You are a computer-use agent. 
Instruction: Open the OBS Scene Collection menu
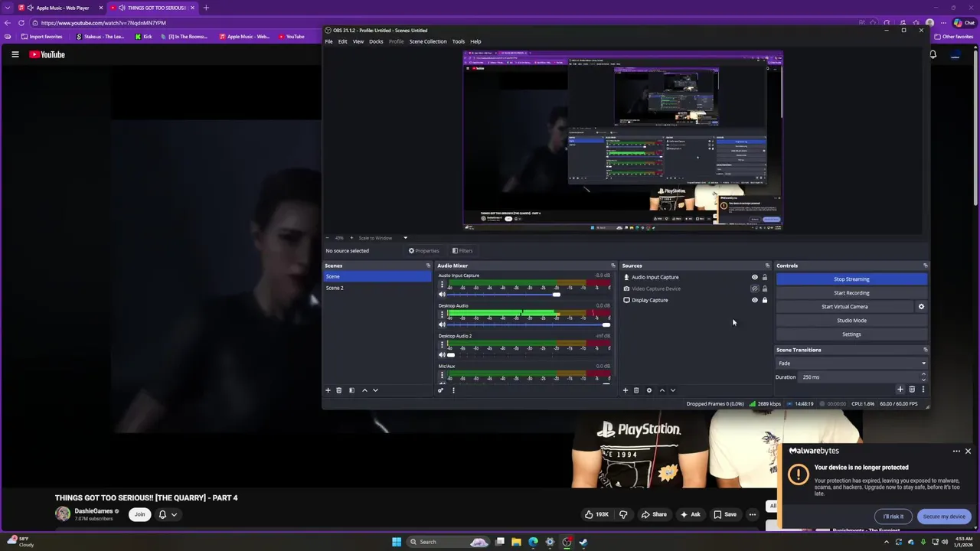click(x=428, y=41)
